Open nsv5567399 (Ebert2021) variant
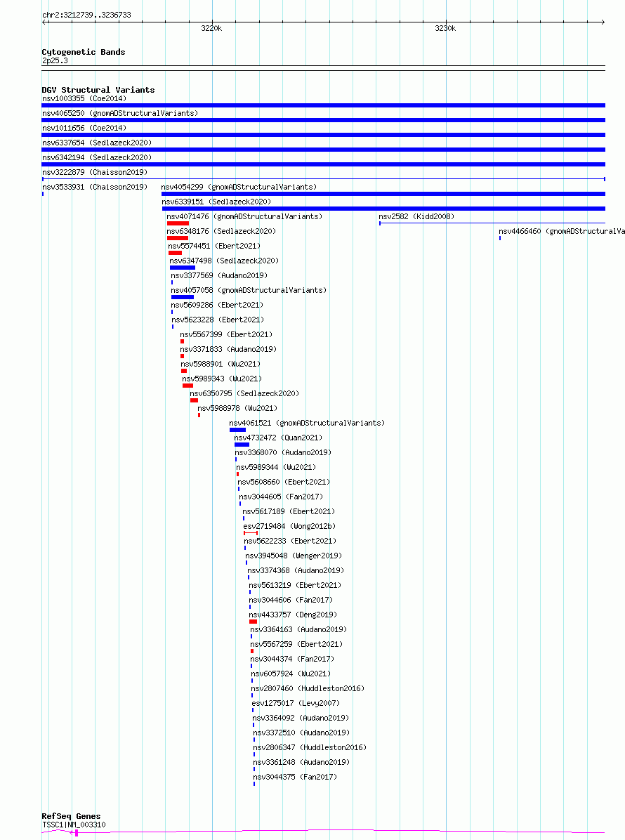This screenshot has height=840, width=625. point(226,334)
